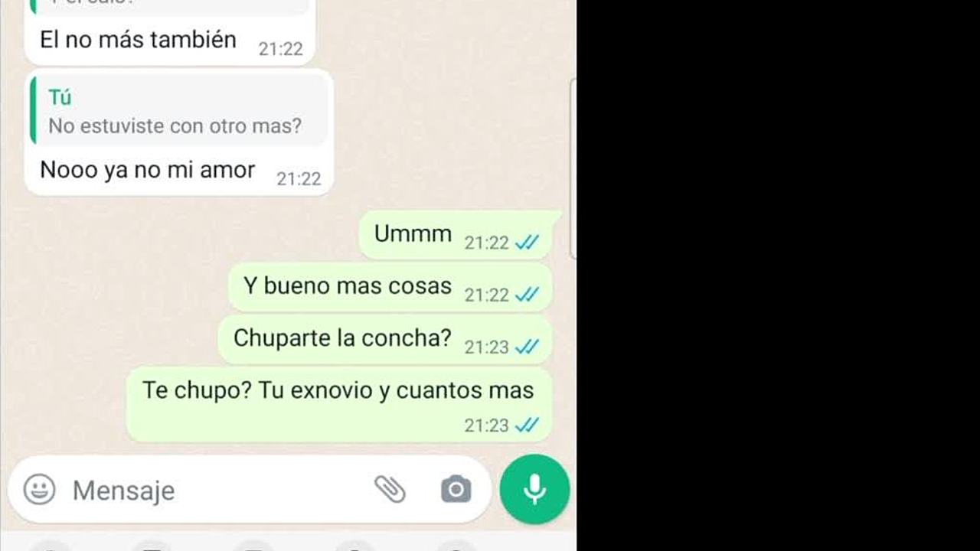Tap the green microphone voice button

(x=534, y=489)
